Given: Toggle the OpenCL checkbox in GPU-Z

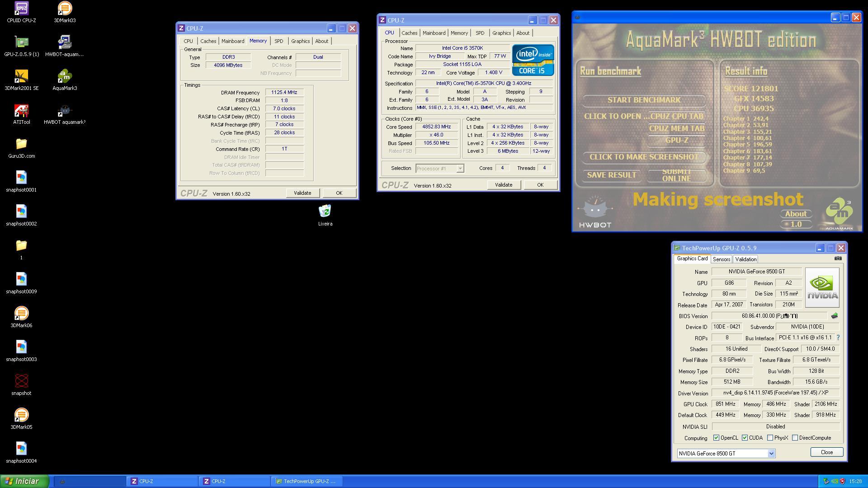Looking at the screenshot, I should (x=716, y=438).
